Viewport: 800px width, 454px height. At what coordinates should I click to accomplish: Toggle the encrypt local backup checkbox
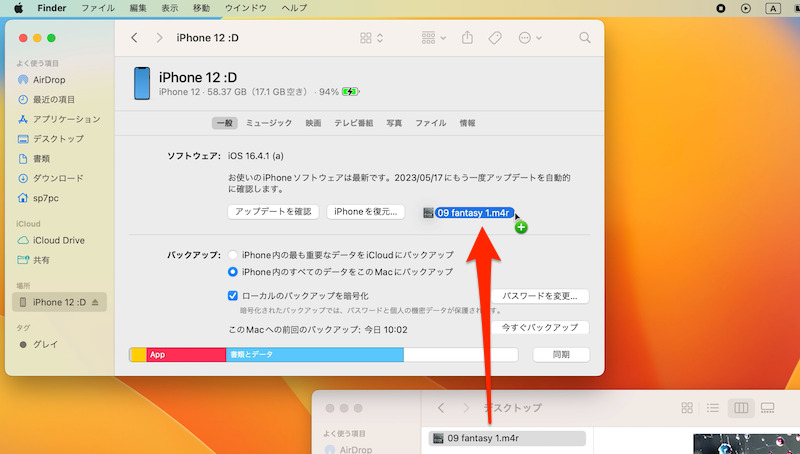pos(233,296)
